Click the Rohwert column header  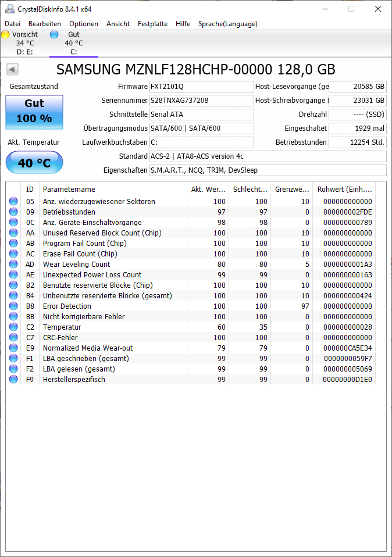tap(344, 190)
